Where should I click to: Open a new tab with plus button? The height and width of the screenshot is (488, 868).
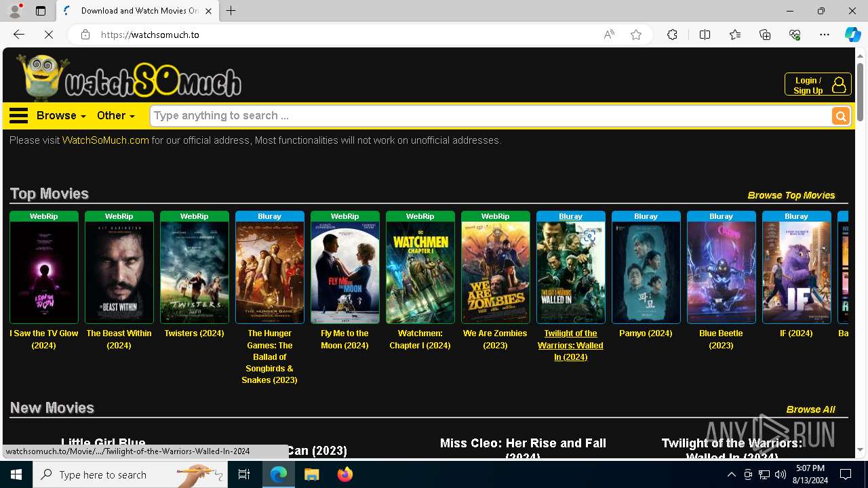click(x=231, y=11)
